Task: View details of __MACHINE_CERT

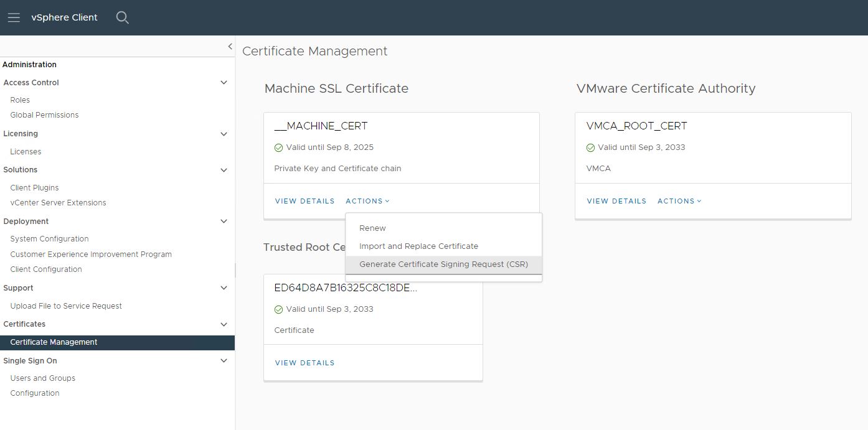Action: click(x=304, y=201)
